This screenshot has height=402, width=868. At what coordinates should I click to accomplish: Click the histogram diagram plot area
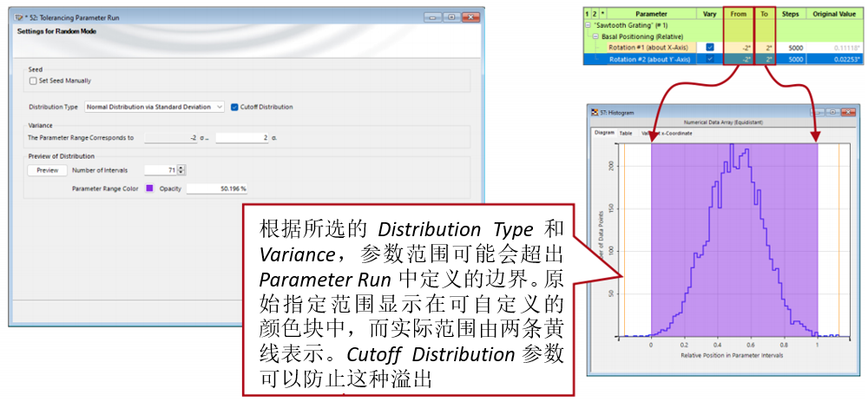(734, 241)
